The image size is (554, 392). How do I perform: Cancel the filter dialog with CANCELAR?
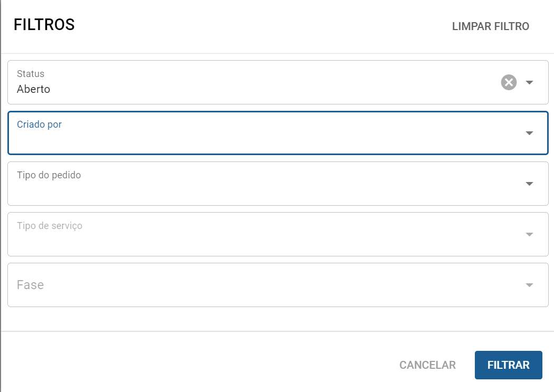point(427,365)
